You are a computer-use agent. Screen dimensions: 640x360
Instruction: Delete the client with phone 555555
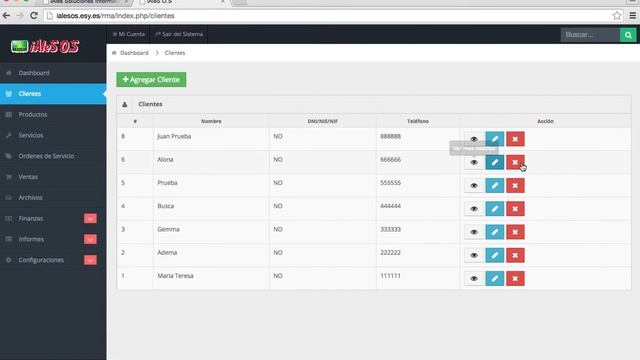click(x=515, y=186)
